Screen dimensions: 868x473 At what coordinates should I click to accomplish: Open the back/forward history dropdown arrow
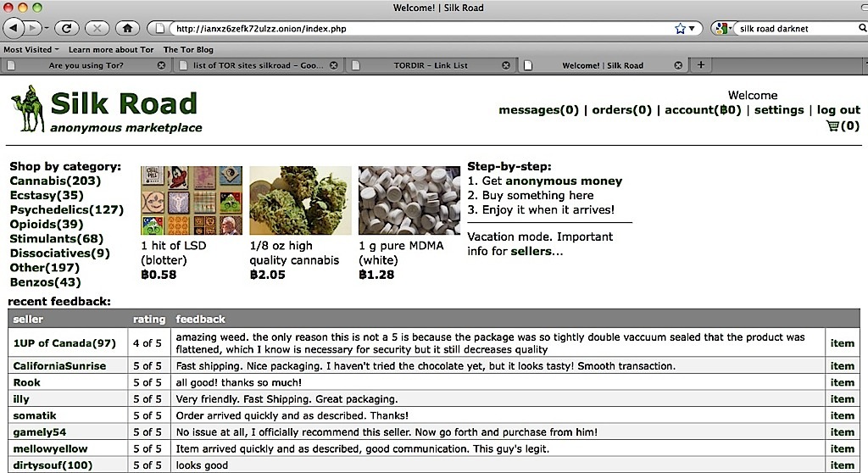[46, 28]
